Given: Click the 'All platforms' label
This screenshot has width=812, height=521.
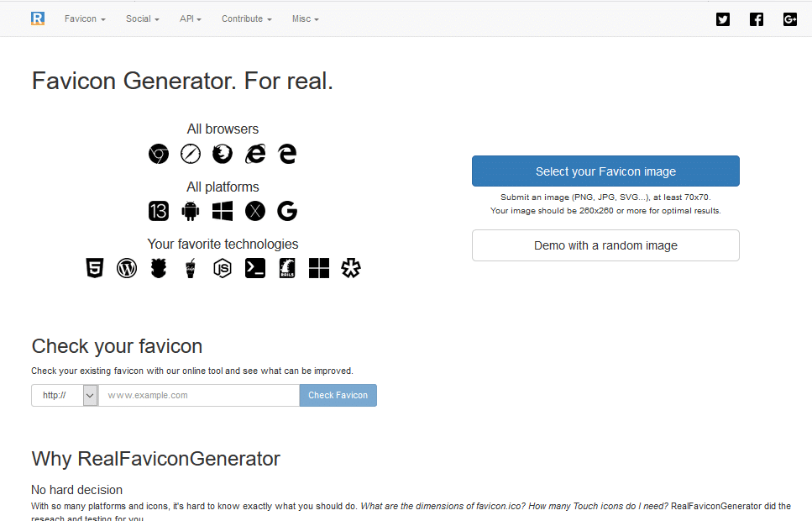Looking at the screenshot, I should tap(223, 187).
